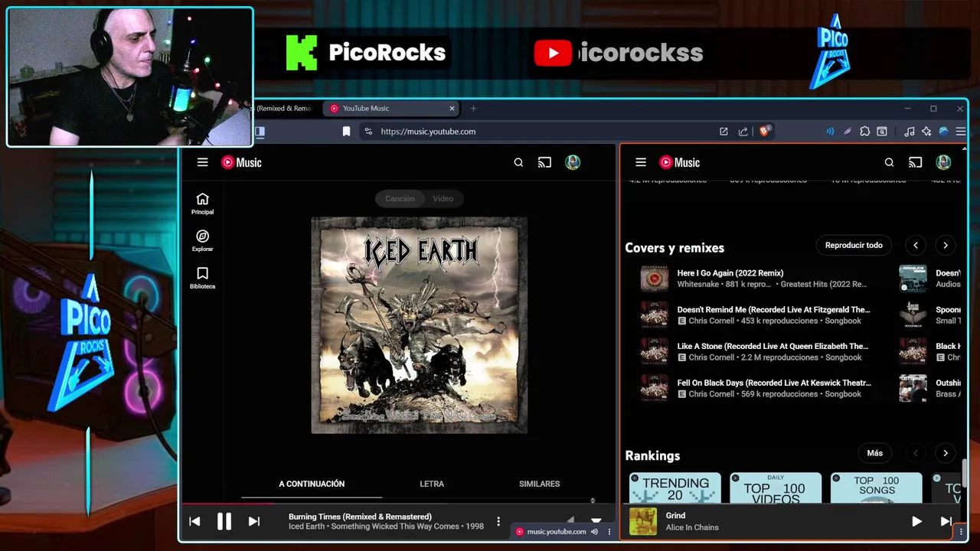Screen dimensions: 980x551
Task: Switch the player to Video mode
Action: (x=443, y=199)
